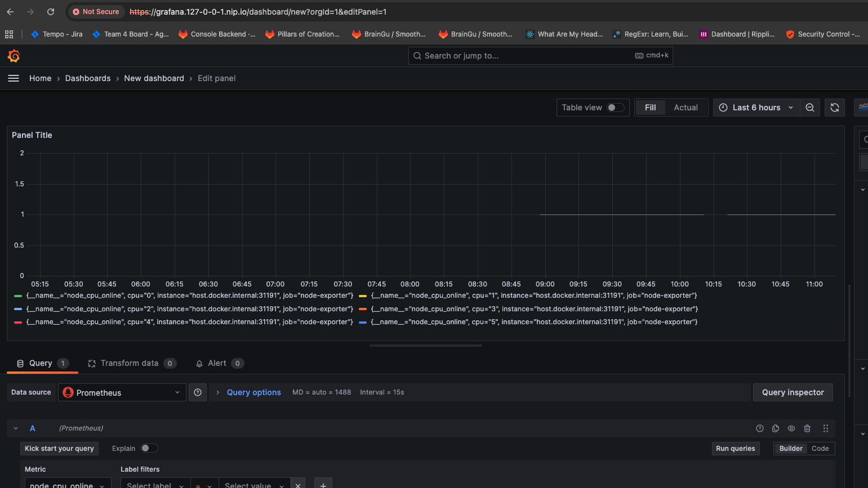Open the browser apps grid icon
Viewport: 868px width, 488px height.
tap(9, 34)
